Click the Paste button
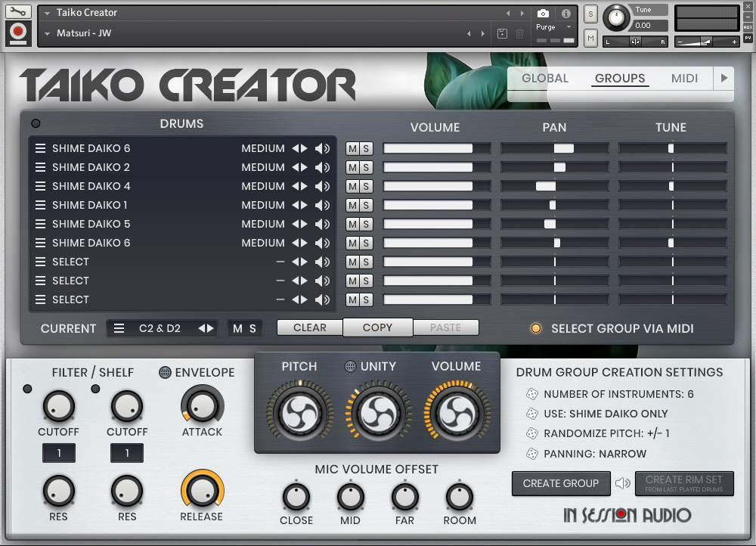 pyautogui.click(x=445, y=327)
